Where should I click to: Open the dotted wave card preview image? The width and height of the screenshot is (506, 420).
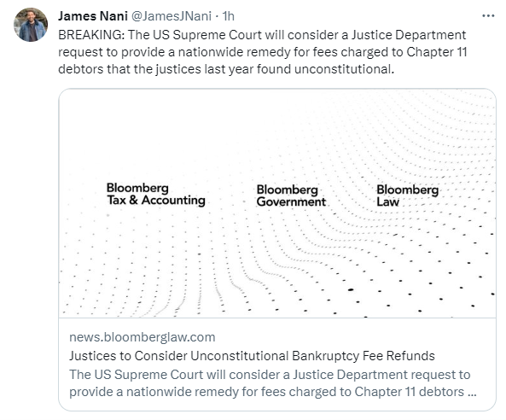[x=277, y=203]
